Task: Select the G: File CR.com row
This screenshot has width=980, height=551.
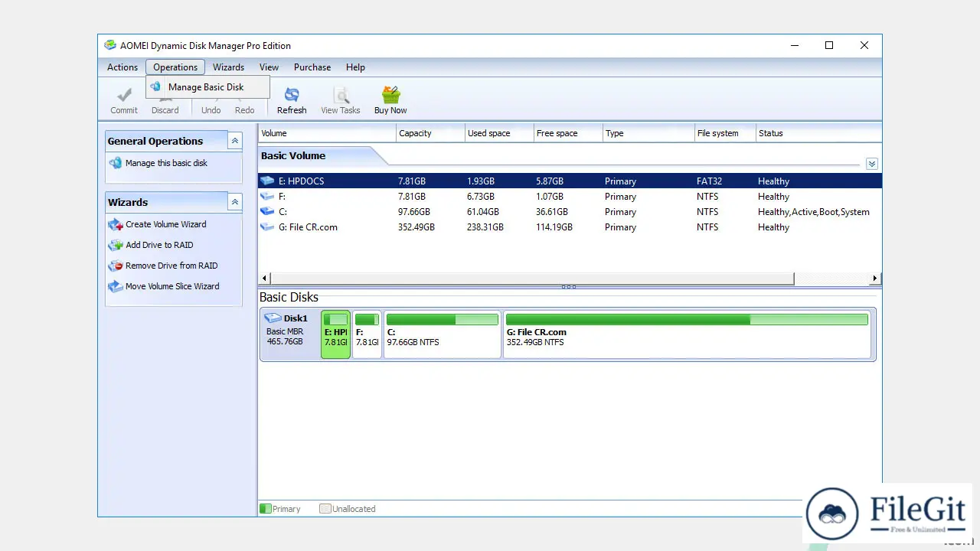Action: pos(570,227)
